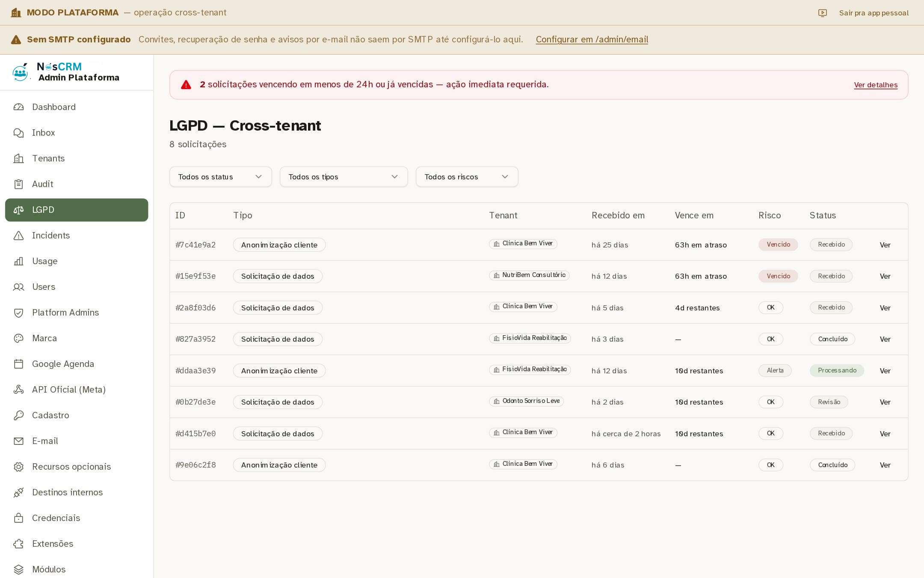
Task: Click the Google Agenda calendar icon
Action: coord(18,364)
